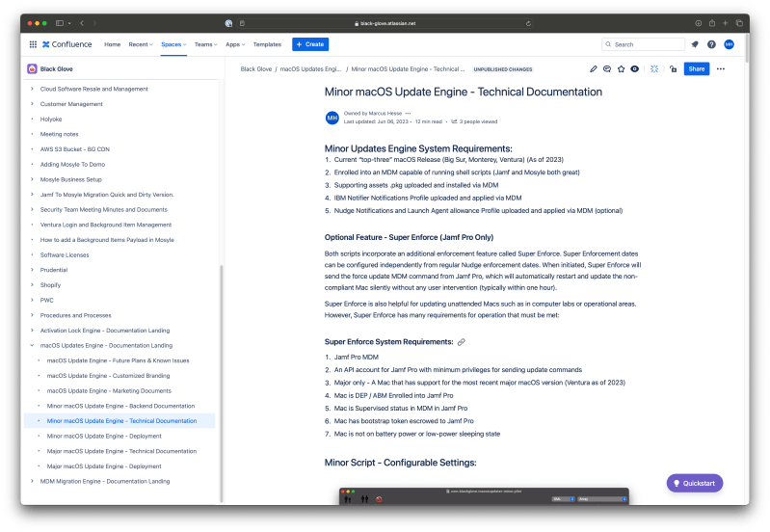Open the help question mark icon

pos(711,44)
